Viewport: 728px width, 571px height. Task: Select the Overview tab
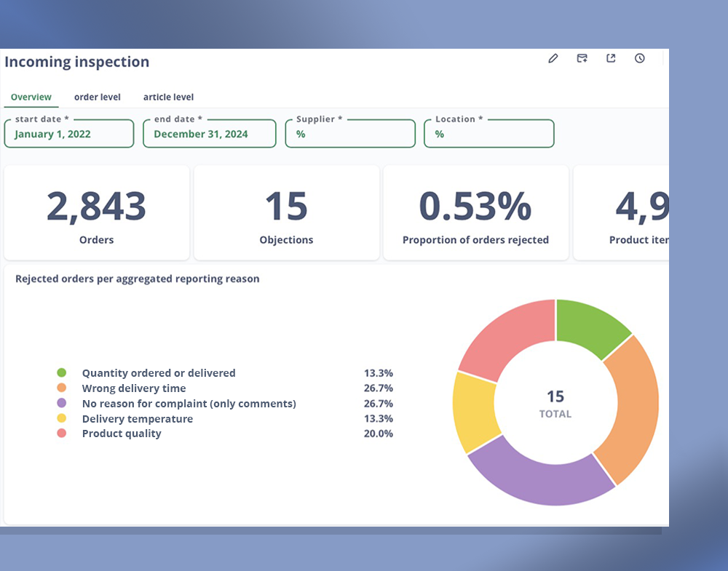31,97
